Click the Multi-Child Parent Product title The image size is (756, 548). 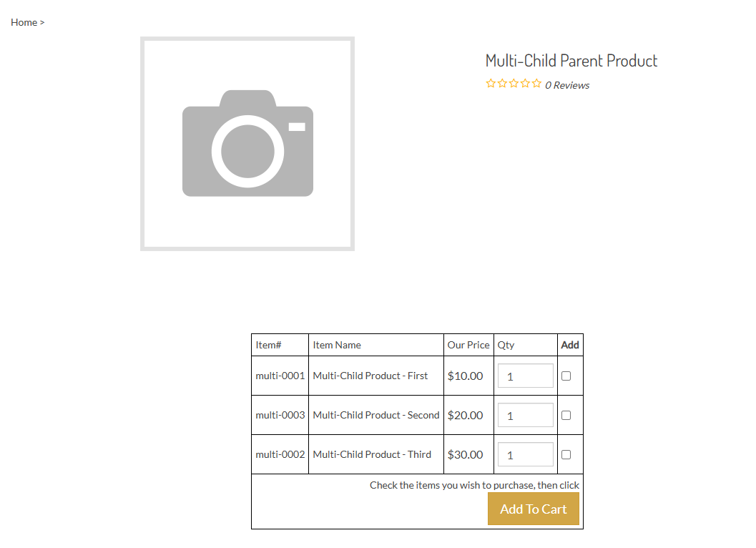pyautogui.click(x=571, y=60)
